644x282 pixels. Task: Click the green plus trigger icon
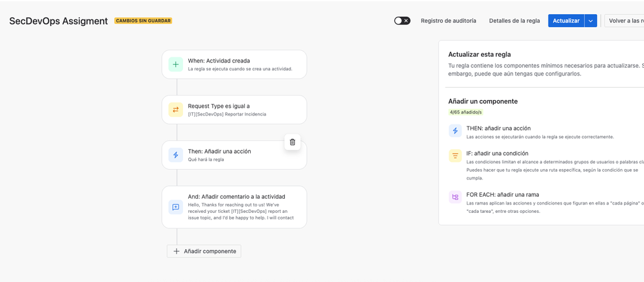point(175,65)
